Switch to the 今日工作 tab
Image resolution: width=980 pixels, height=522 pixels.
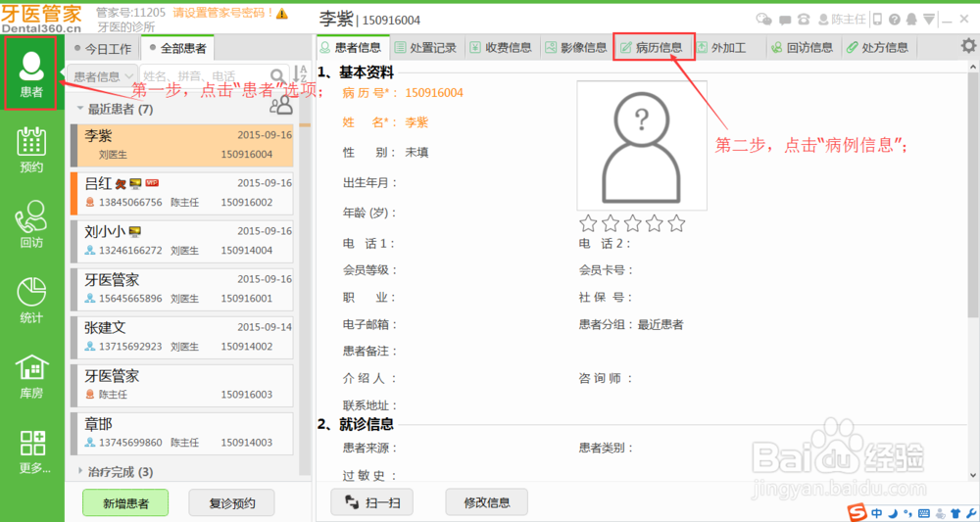click(103, 49)
